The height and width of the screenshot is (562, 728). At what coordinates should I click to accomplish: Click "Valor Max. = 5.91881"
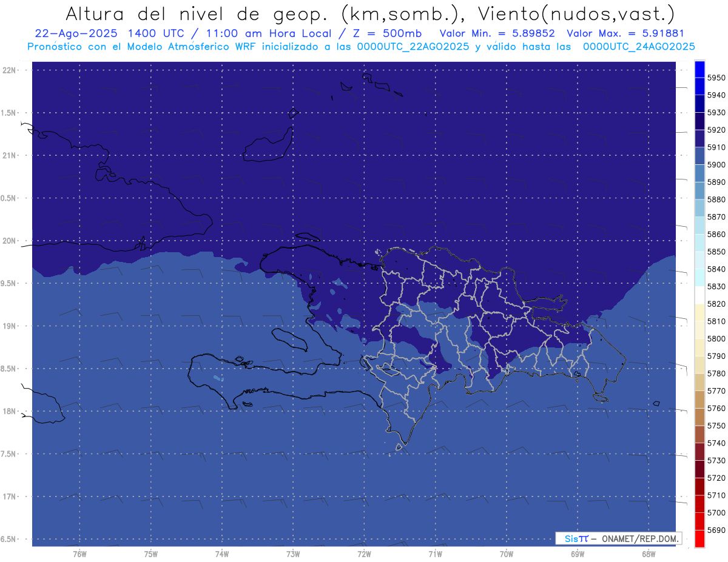625,33
